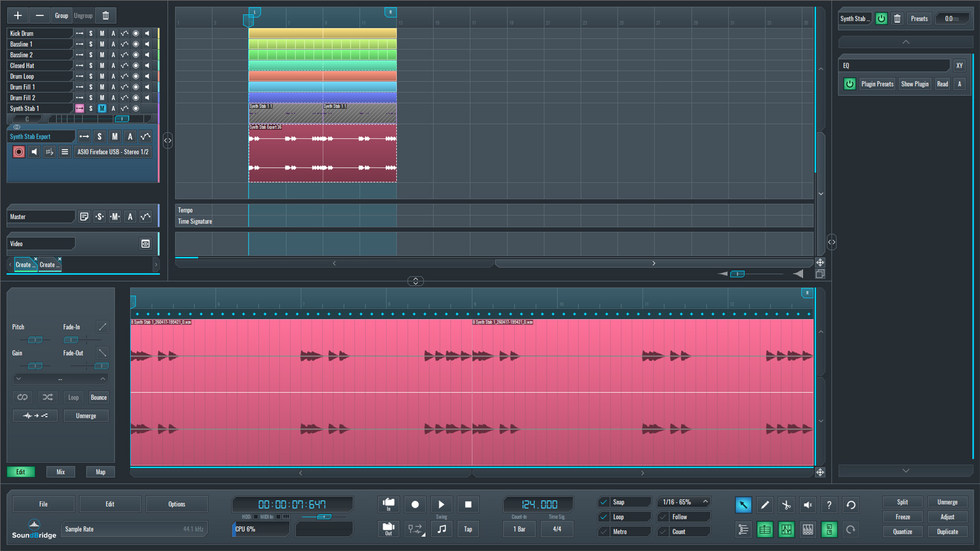This screenshot has height=551, width=980.
Task: Click the undo arrow icon
Action: coord(851,505)
